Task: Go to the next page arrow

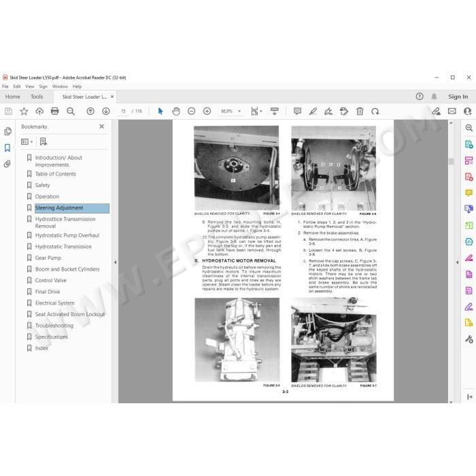Action: click(106, 112)
